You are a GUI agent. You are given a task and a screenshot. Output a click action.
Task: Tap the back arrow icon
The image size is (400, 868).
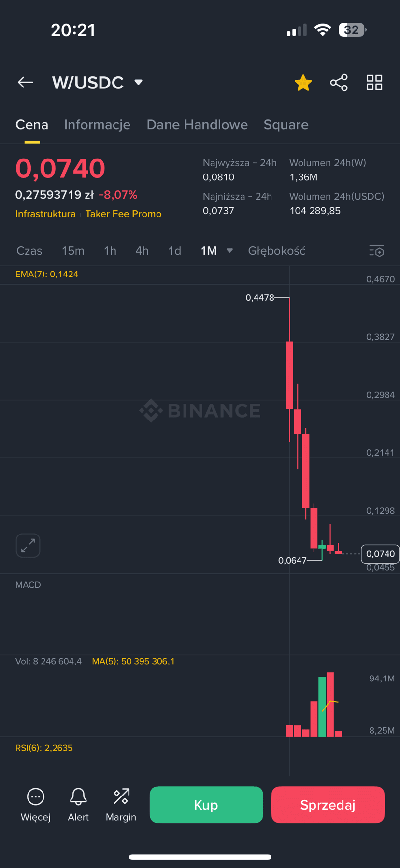click(x=26, y=83)
